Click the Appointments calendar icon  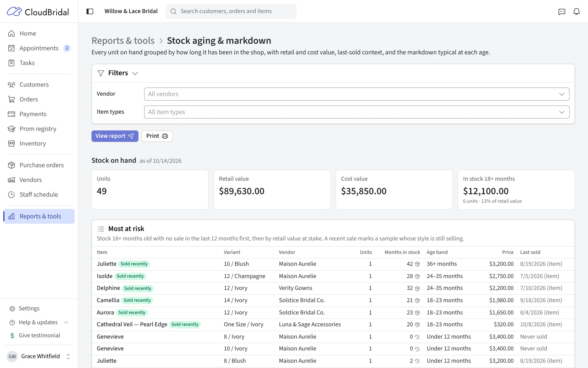pyautogui.click(x=11, y=48)
